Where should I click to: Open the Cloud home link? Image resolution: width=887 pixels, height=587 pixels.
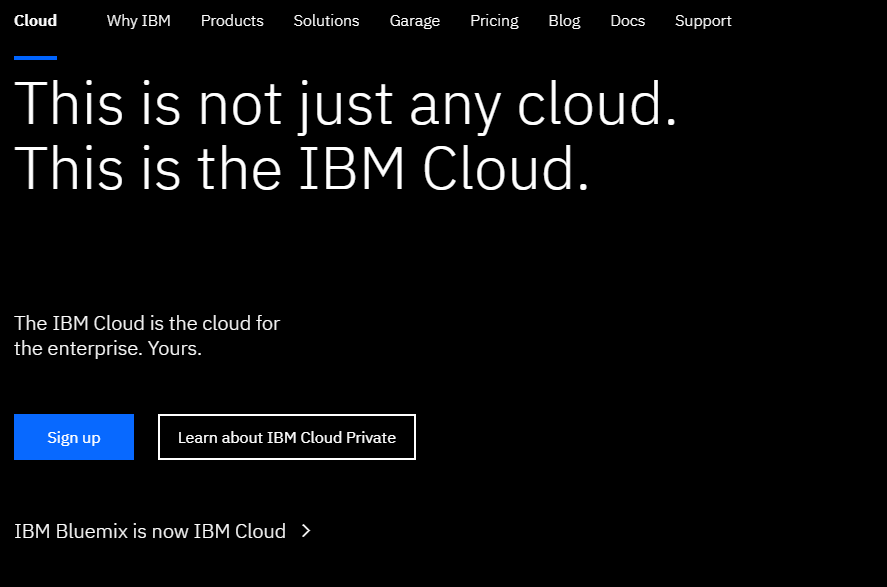[35, 21]
